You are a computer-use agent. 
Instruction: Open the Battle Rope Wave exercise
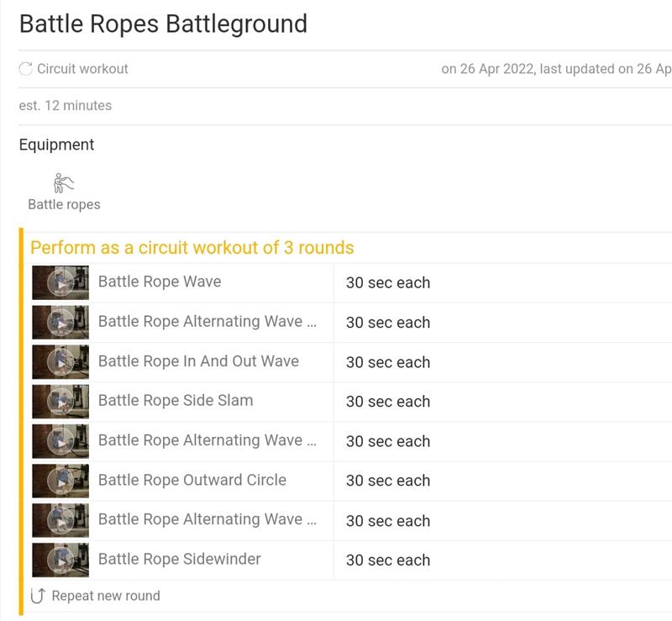click(160, 282)
